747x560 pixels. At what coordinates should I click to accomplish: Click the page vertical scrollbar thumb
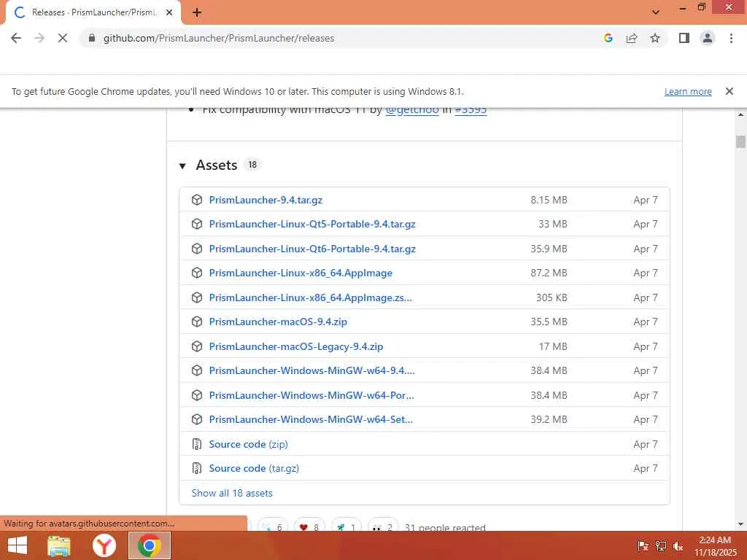pyautogui.click(x=740, y=142)
